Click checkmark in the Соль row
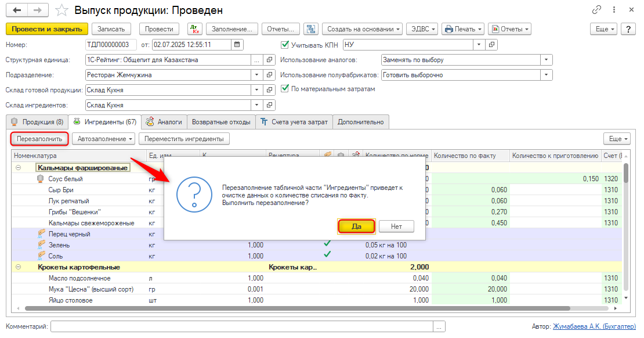 click(x=327, y=254)
